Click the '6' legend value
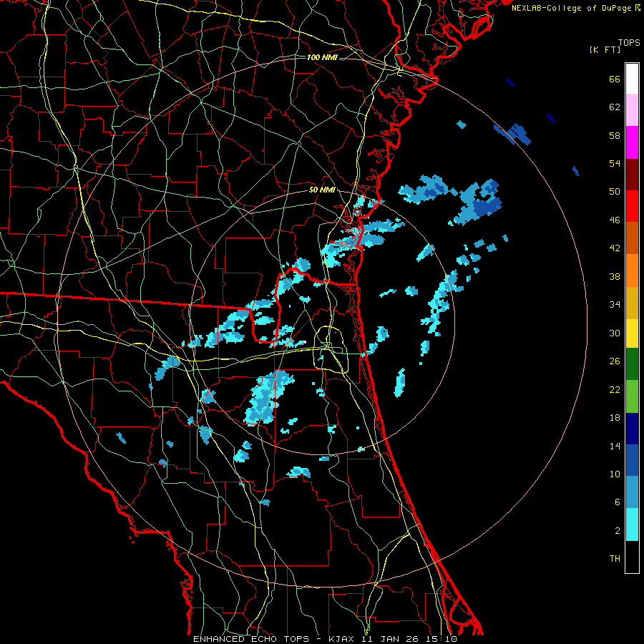Viewport: 644px width, 644px height. (x=618, y=502)
